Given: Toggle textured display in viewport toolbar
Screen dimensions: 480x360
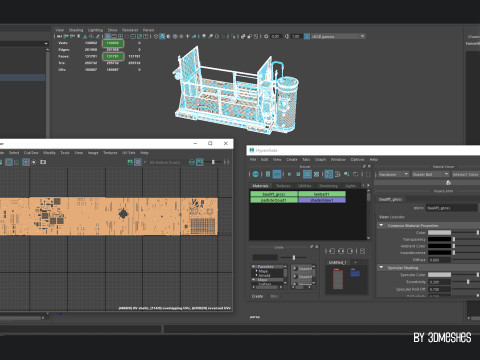Looking at the screenshot, I should point(181,36).
